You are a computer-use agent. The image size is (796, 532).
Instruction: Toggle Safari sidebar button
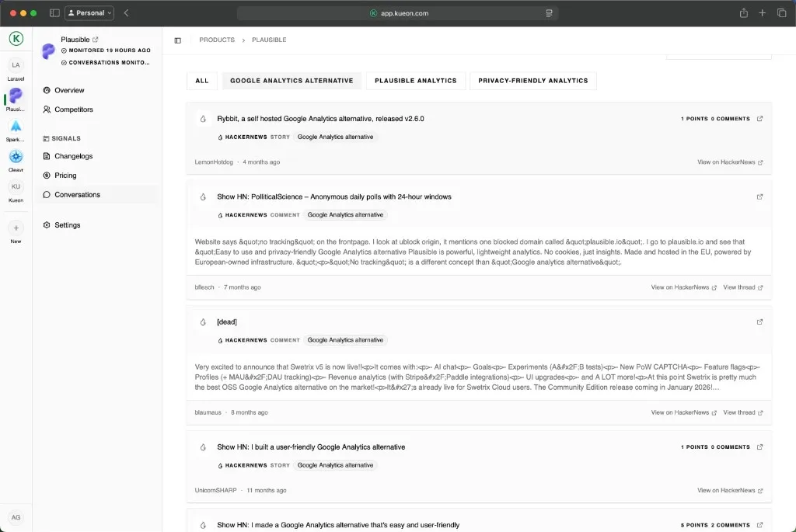[54, 13]
